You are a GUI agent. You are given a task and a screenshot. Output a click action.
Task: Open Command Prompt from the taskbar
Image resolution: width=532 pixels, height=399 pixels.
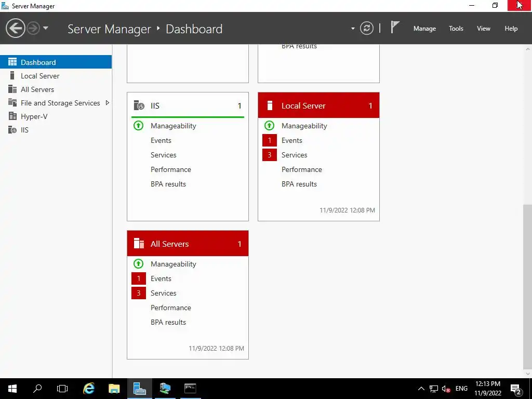(190, 389)
